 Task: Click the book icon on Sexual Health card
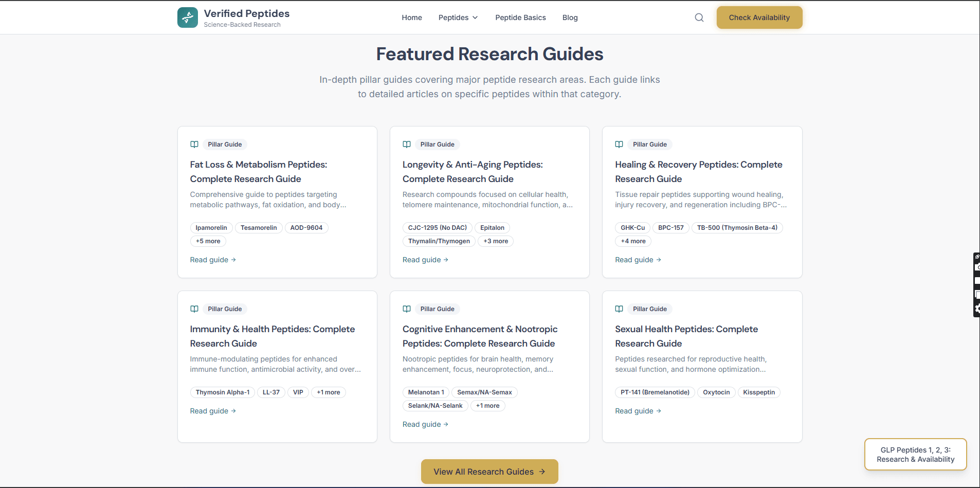(x=619, y=309)
